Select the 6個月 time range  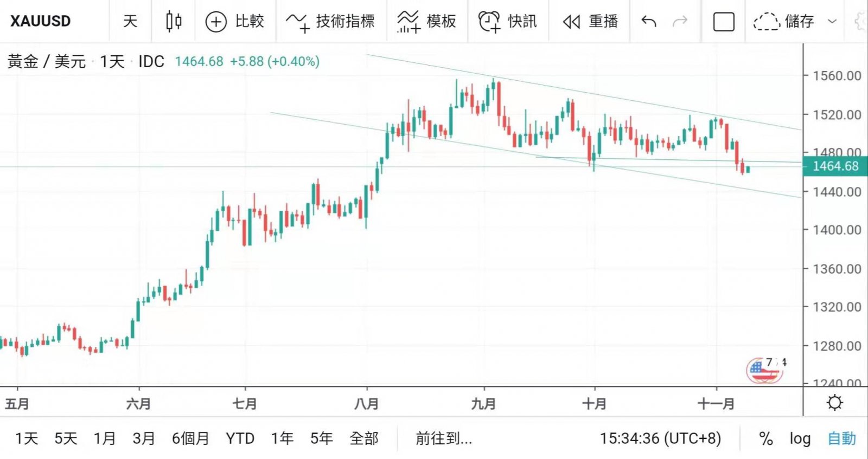(190, 438)
